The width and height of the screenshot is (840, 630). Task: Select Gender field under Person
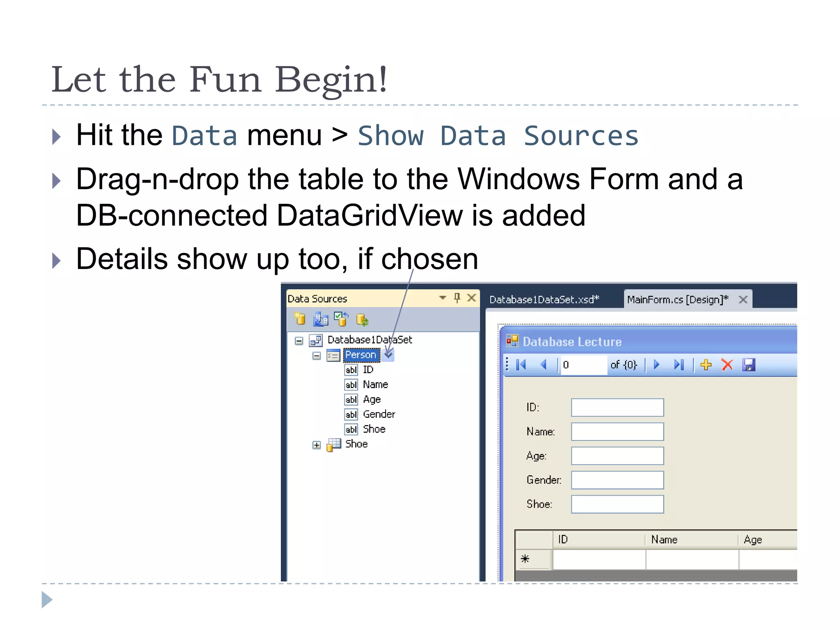point(379,414)
